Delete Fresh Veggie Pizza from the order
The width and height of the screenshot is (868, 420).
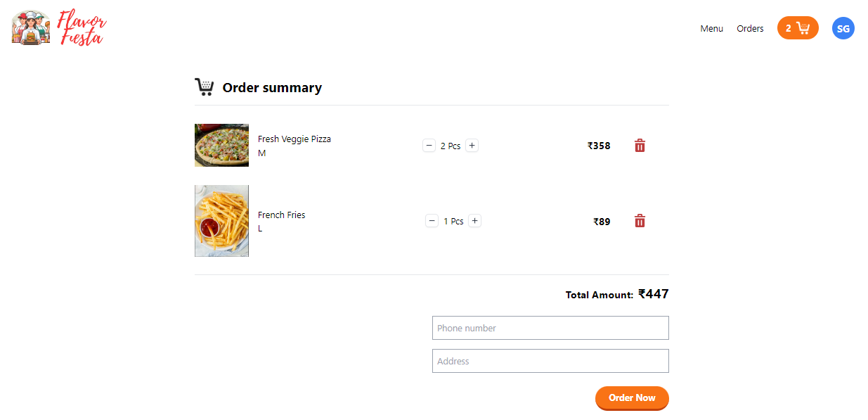(640, 146)
